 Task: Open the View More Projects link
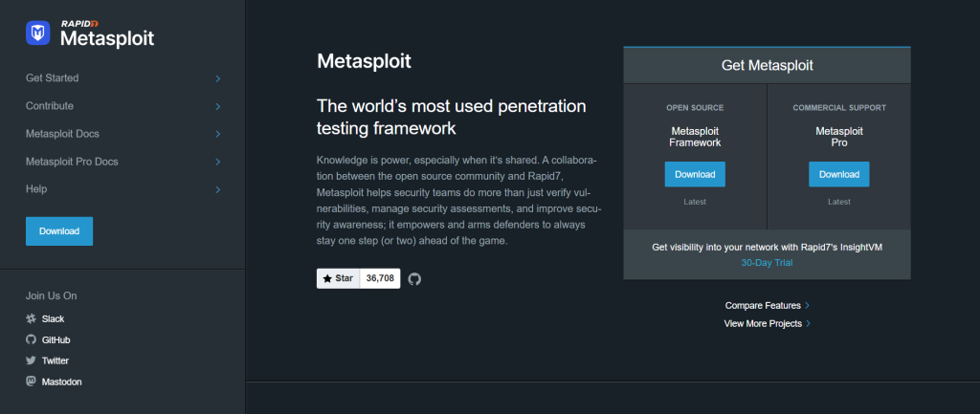tap(763, 323)
